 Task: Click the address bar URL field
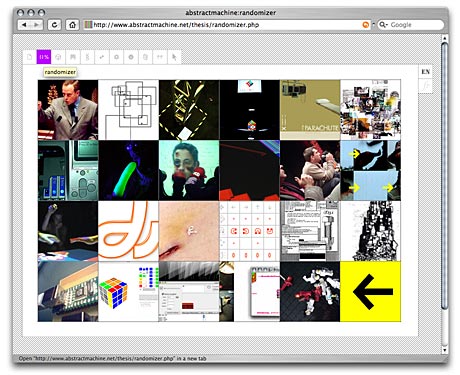coord(227,25)
